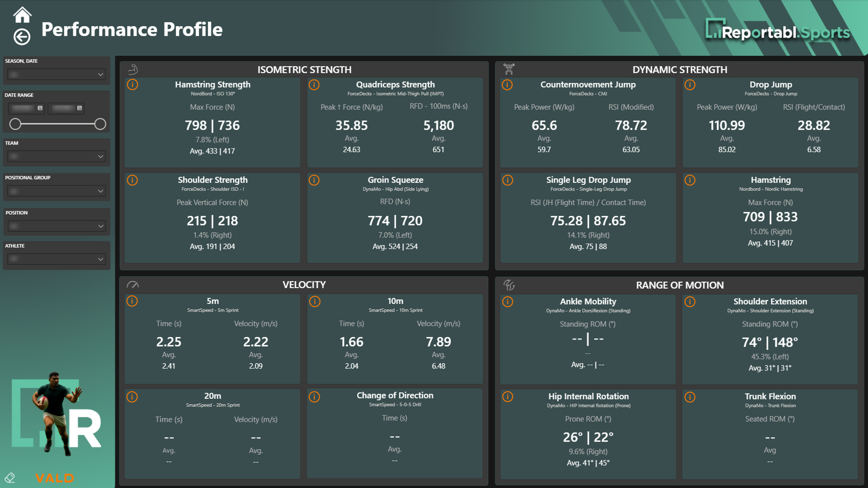The image size is (868, 488).
Task: Show info for Trunk Flexion card
Action: [690, 397]
